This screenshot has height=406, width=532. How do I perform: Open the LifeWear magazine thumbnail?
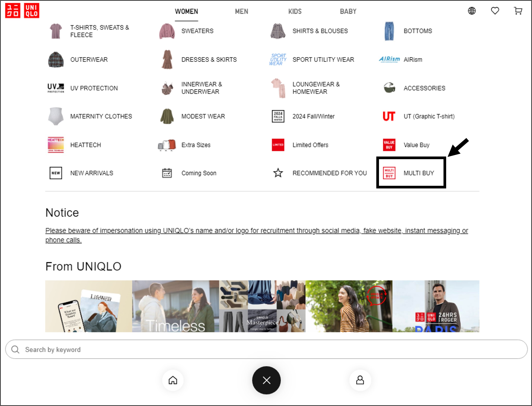(x=89, y=306)
